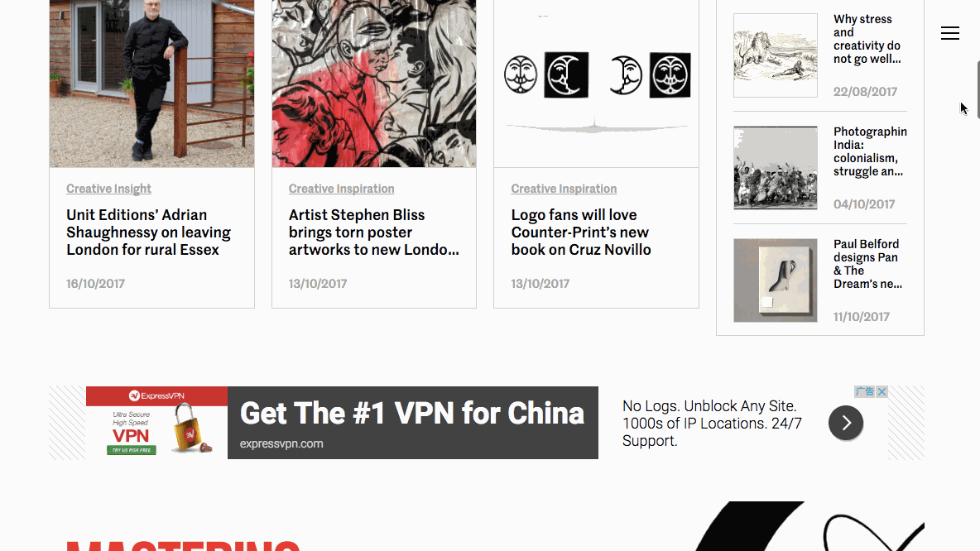Click Creative Inspiration above the Logo fans article
980x551 pixels.
coord(564,189)
